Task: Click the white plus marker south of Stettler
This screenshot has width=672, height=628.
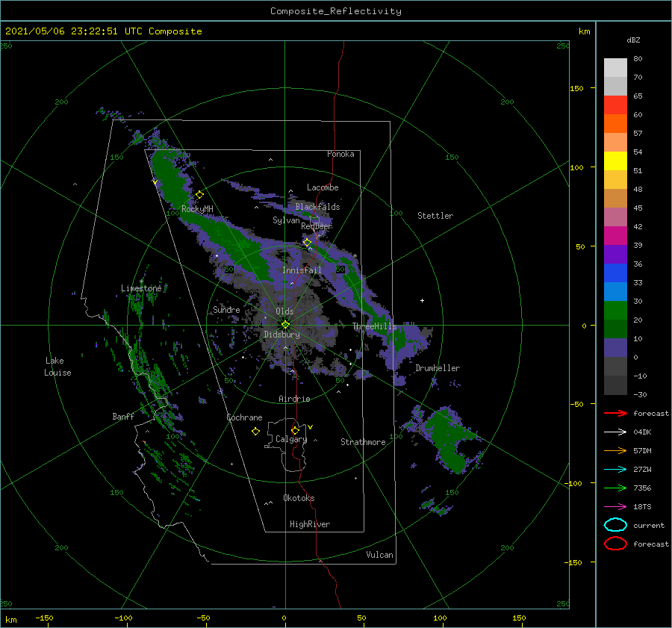Action: [x=422, y=300]
